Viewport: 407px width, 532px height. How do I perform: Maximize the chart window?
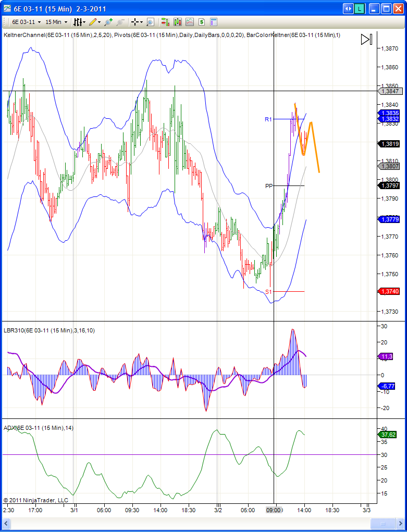[386, 8]
